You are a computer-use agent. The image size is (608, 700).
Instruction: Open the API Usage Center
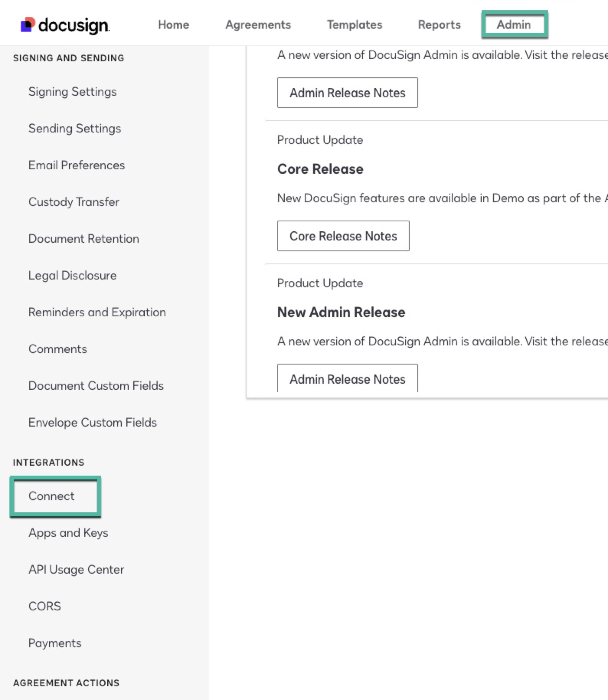tap(76, 569)
